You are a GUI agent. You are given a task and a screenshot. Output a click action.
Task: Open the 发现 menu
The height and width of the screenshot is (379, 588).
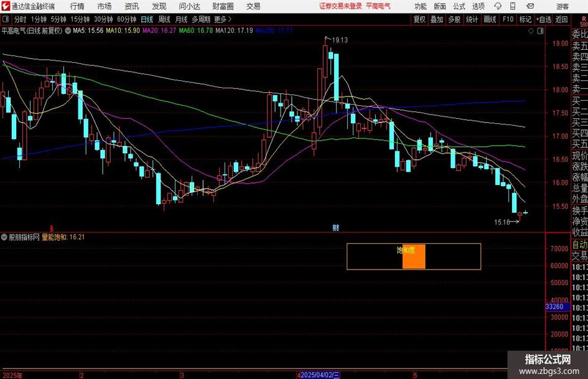[159, 6]
